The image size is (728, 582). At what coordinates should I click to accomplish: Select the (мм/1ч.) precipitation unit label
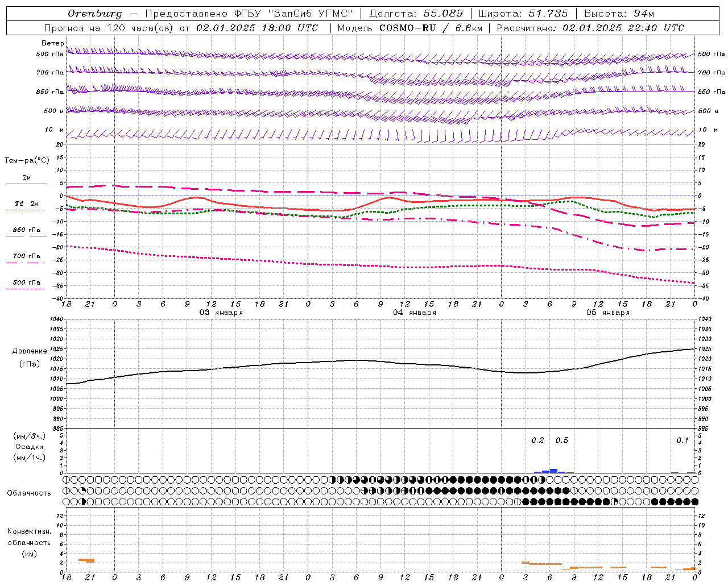pos(30,458)
